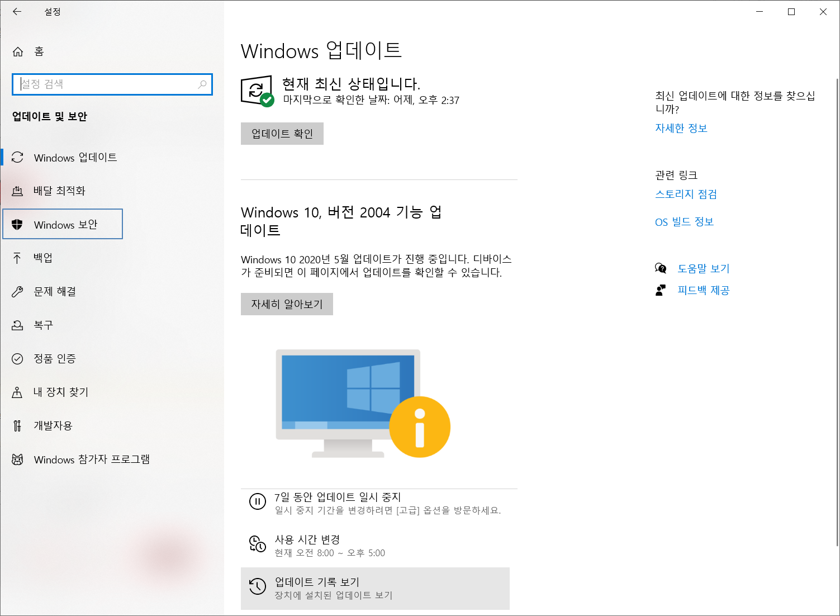Open the 자세한 정보 link

681,128
